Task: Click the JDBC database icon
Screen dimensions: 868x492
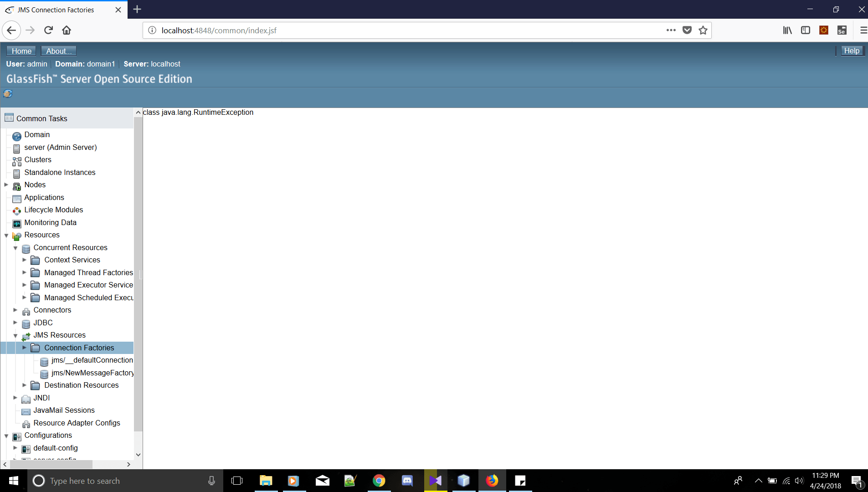Action: point(26,324)
